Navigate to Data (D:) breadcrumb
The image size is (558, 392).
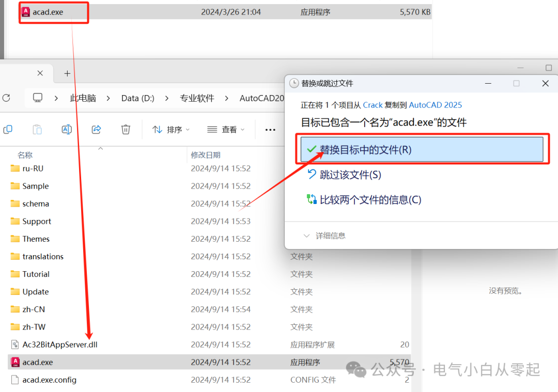coord(138,98)
